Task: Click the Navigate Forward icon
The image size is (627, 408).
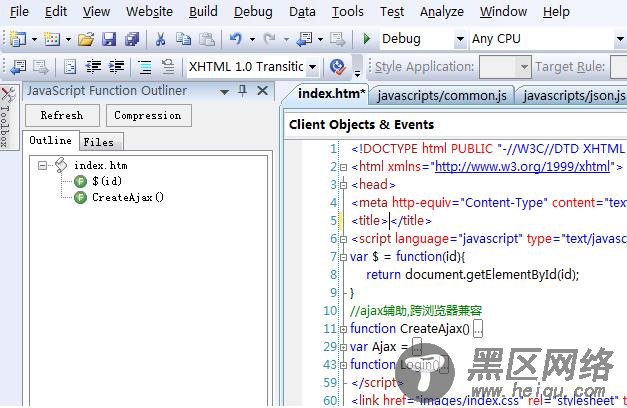Action: click(338, 39)
